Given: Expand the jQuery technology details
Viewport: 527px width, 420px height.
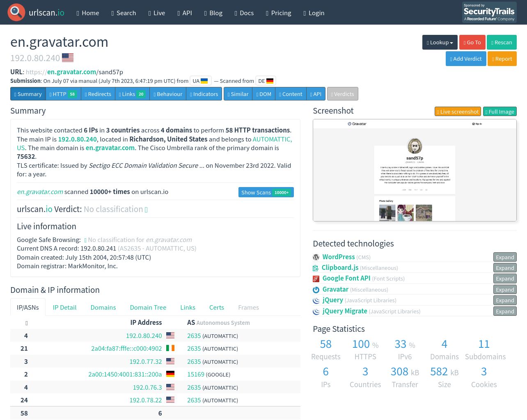Looking at the screenshot, I should [505, 300].
